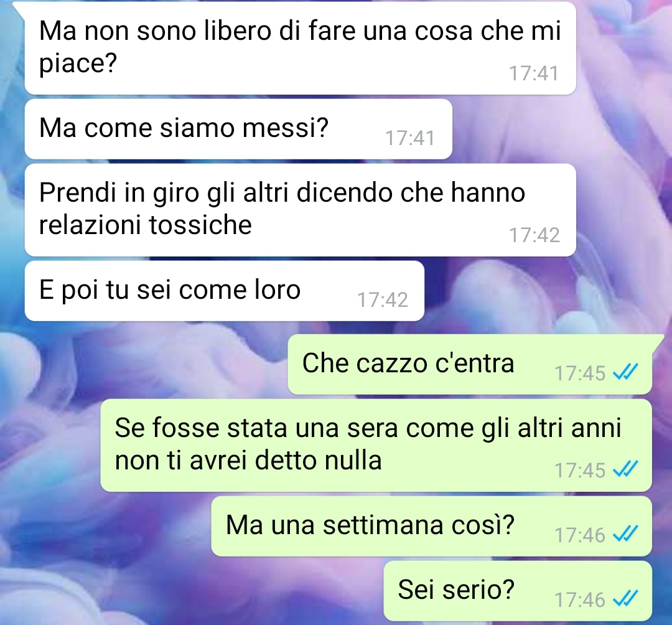Tap the read ticks on "Ma una settimana così?"

(625, 533)
